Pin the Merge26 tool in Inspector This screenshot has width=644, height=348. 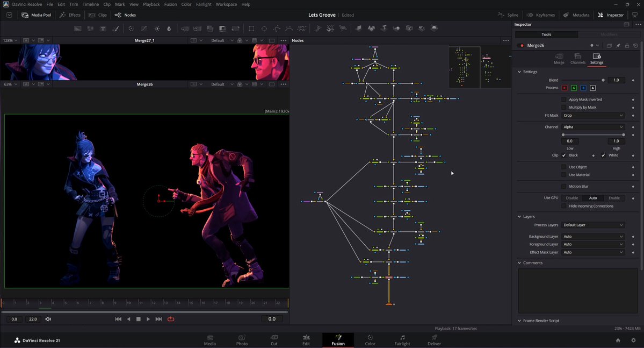pyautogui.click(x=618, y=46)
